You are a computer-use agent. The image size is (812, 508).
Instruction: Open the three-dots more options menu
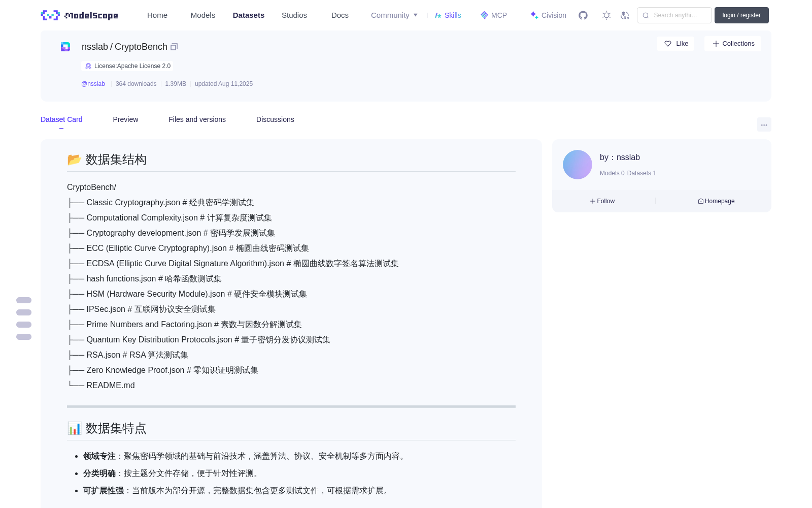tap(764, 124)
